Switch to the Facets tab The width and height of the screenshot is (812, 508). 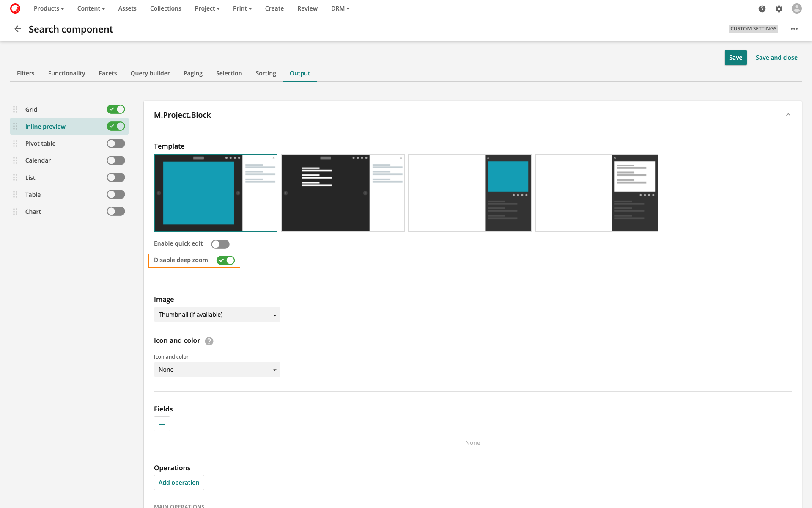(x=108, y=73)
